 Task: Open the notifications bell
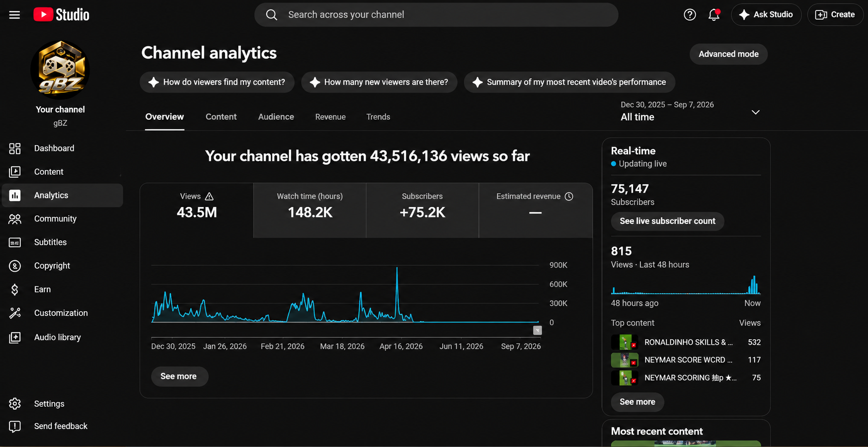pyautogui.click(x=714, y=15)
